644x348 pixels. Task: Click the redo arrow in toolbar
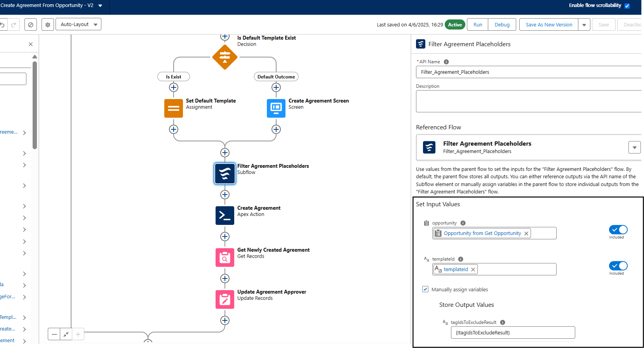pos(14,25)
